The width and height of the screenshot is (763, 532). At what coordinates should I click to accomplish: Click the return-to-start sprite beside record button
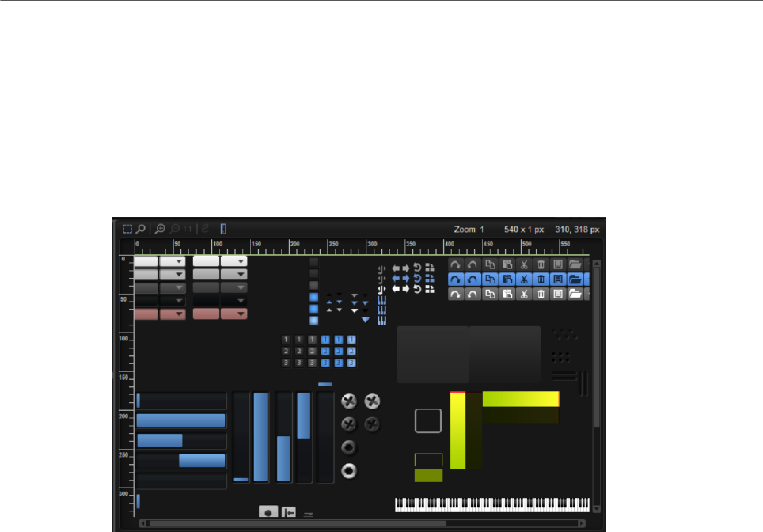[289, 512]
